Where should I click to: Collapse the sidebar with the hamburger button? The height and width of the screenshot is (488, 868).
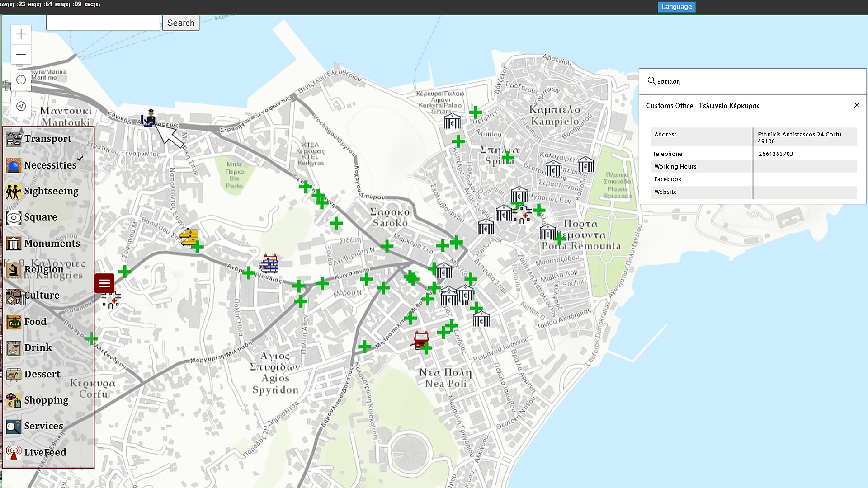[x=104, y=283]
